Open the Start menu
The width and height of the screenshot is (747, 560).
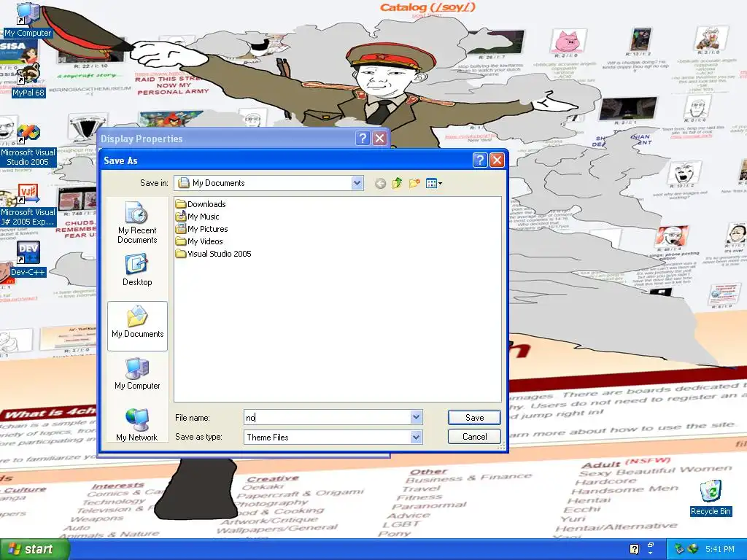pyautogui.click(x=34, y=549)
